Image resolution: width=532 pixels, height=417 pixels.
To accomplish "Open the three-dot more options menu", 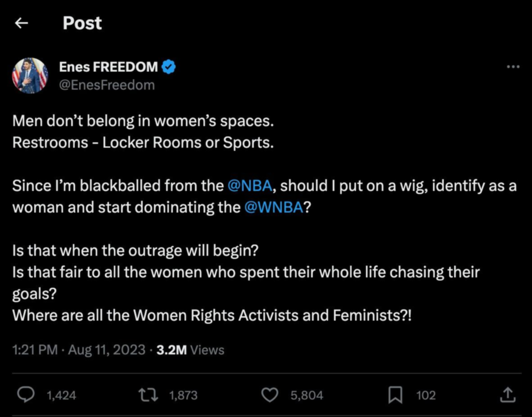I will click(513, 66).
